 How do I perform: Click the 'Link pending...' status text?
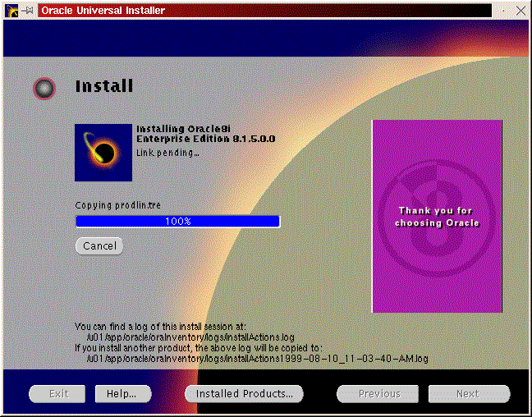click(x=167, y=152)
